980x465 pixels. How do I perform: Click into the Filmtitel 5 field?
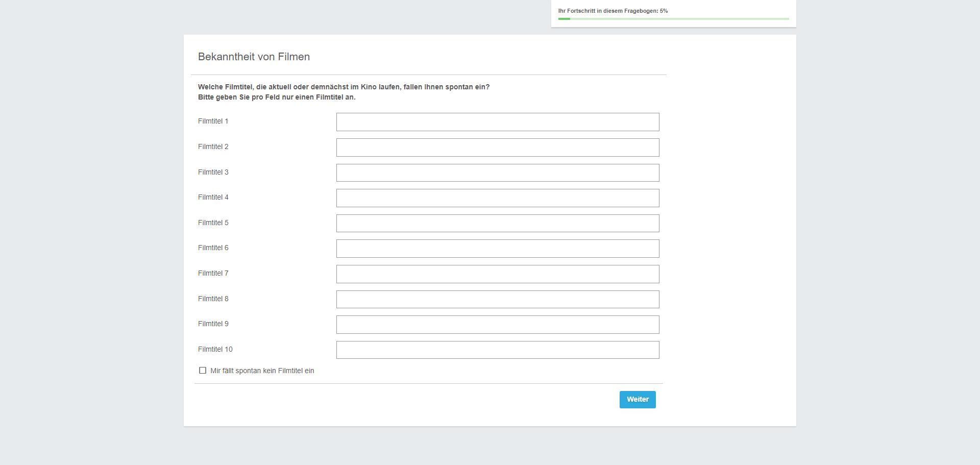[x=498, y=223]
